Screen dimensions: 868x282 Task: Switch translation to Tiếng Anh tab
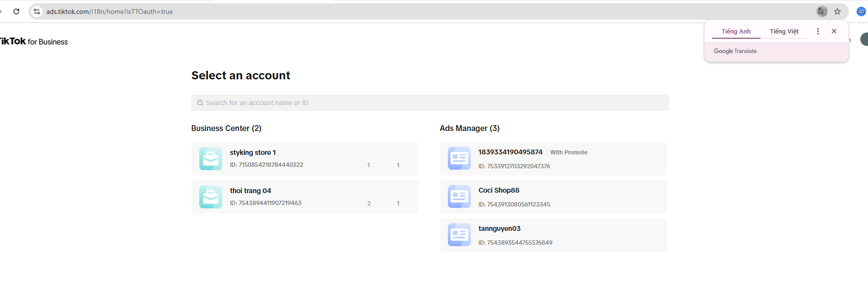pos(736,31)
